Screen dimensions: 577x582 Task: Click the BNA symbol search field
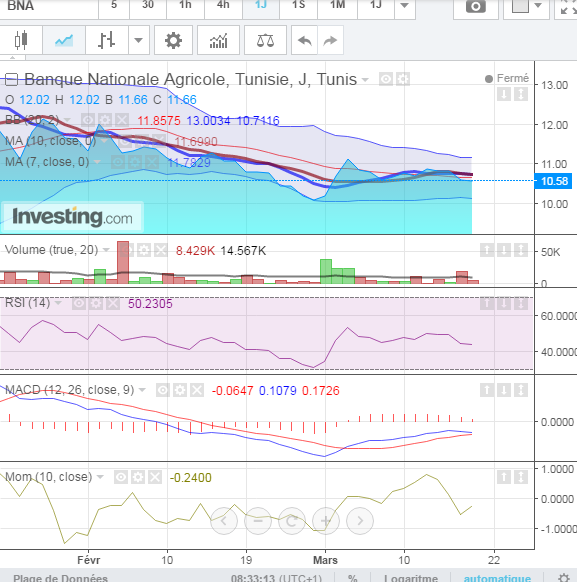48,6
